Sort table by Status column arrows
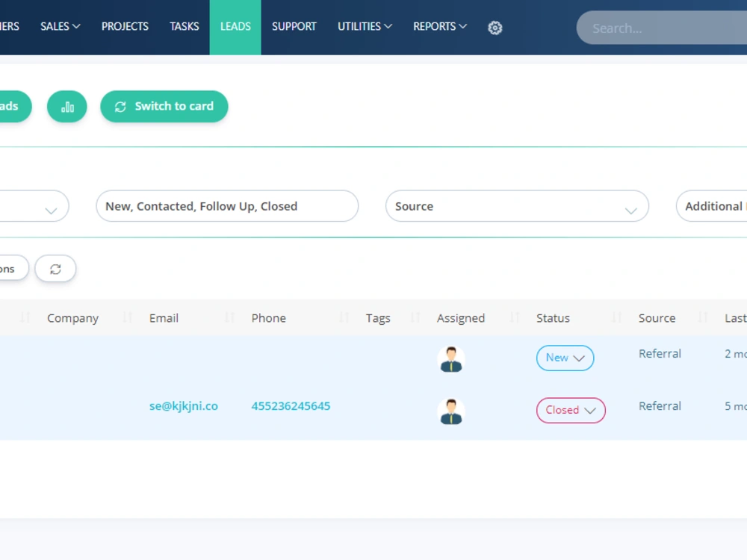747x560 pixels. pos(616,317)
